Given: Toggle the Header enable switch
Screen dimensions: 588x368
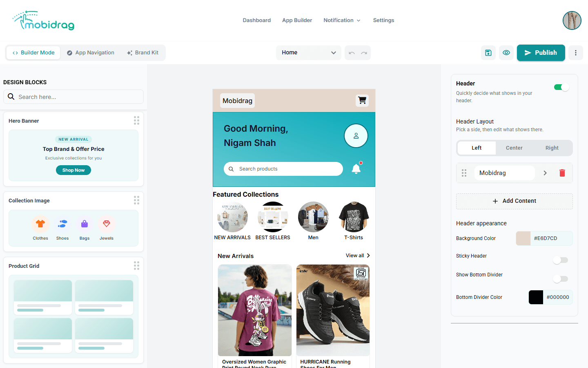Looking at the screenshot, I should coord(561,87).
